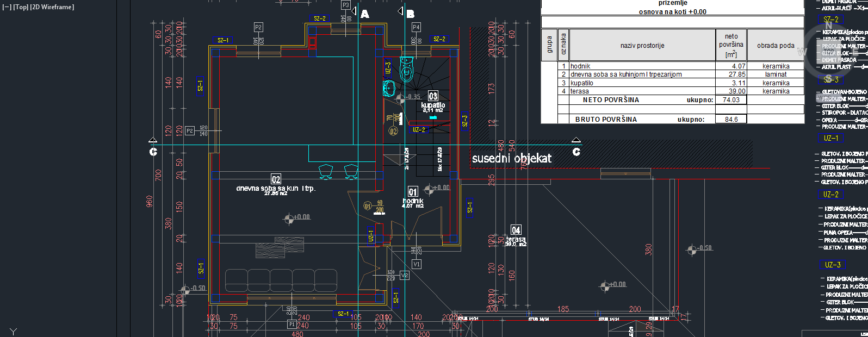Click the bruto površina value 84.6 cell

tap(731, 120)
